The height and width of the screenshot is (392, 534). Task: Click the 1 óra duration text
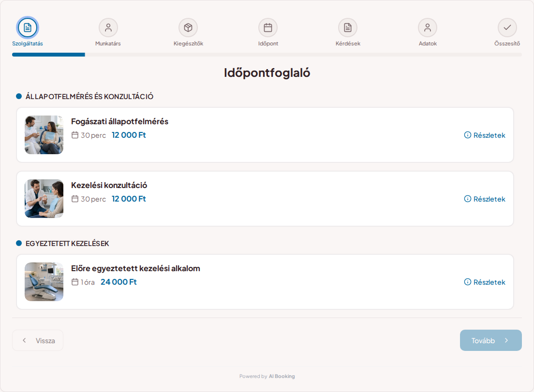click(x=88, y=282)
